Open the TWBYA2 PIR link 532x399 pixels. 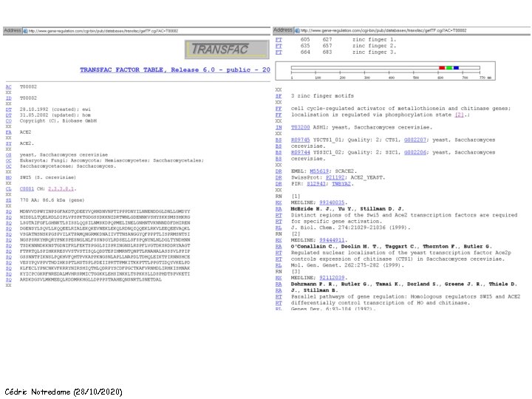[341, 184]
